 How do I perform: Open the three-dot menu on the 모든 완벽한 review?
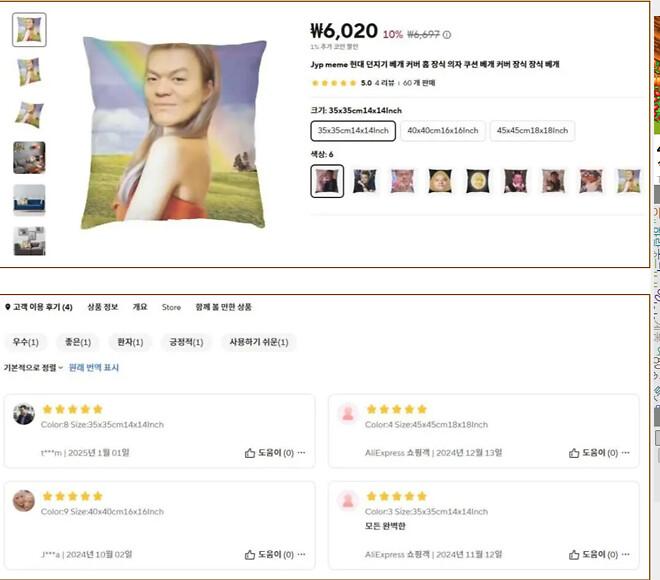[626, 554]
